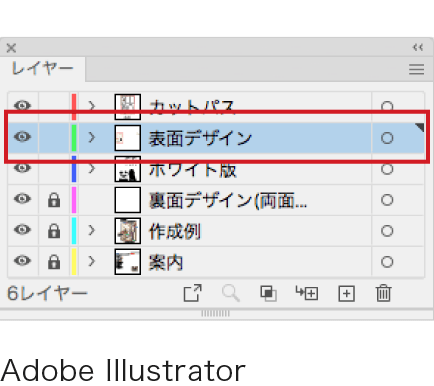This screenshot has width=434, height=386.
Task: Expand the 作成例 layer
Action: (92, 231)
